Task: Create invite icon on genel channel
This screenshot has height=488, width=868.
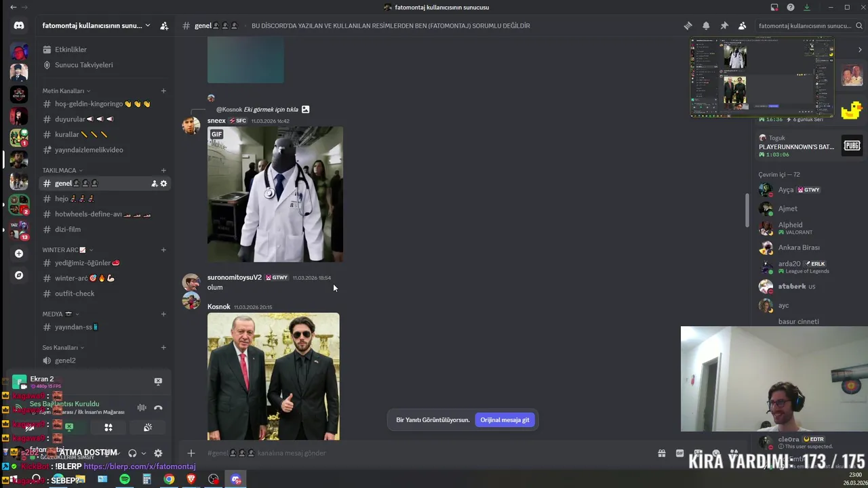Action: [154, 184]
